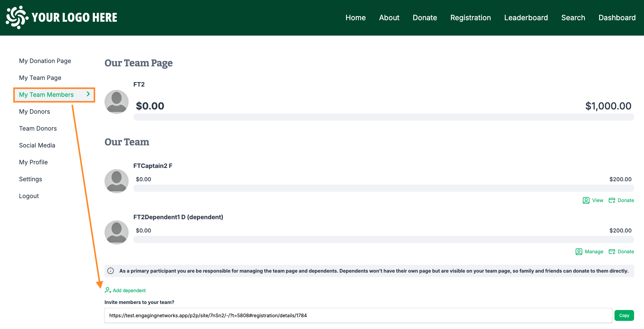This screenshot has height=329, width=644.
Task: Expand My Team Members chevron arrow
Action: [88, 94]
